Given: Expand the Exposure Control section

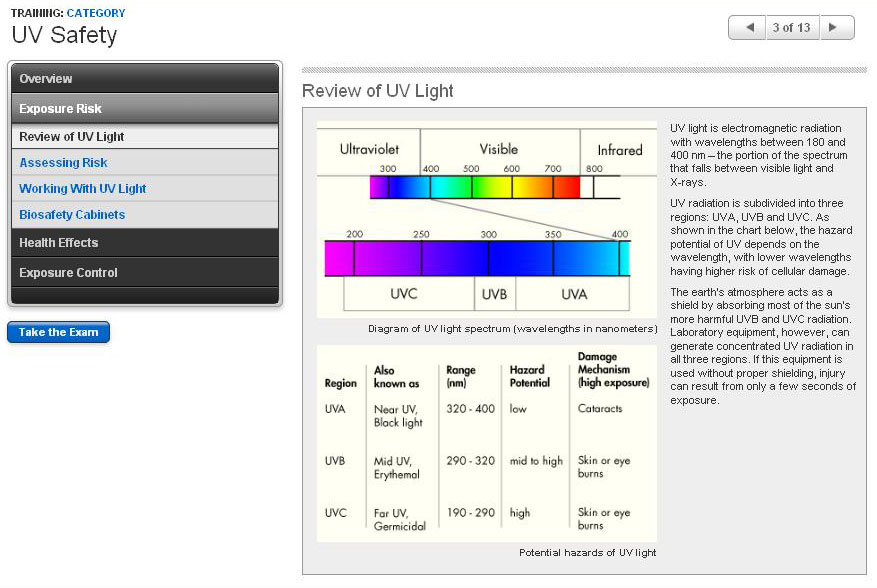Looking at the screenshot, I should [x=145, y=272].
